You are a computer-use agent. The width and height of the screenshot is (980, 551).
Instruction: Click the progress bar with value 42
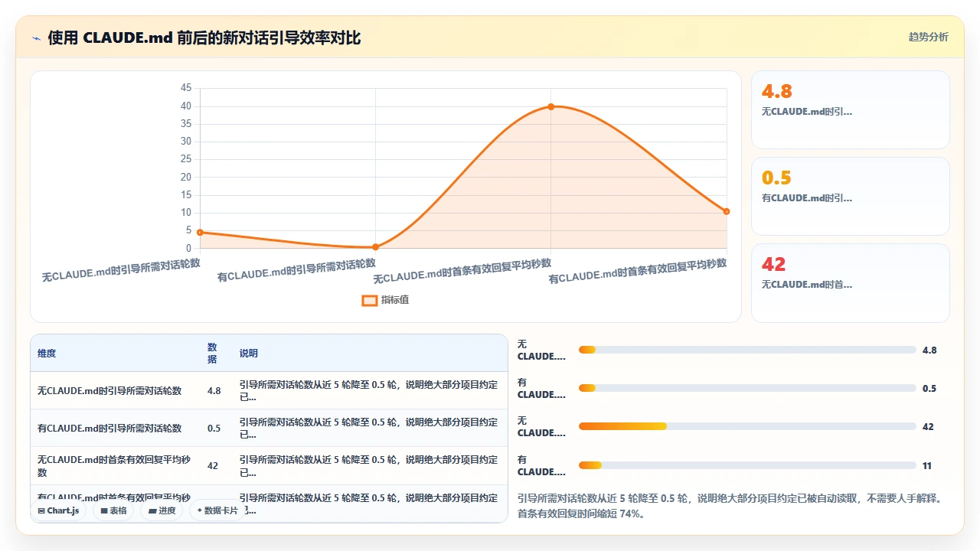pos(747,426)
